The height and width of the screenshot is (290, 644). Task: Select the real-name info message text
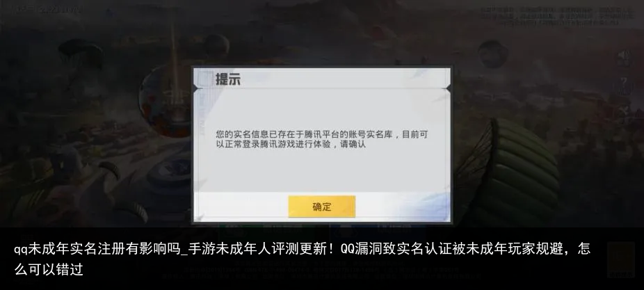(322, 139)
